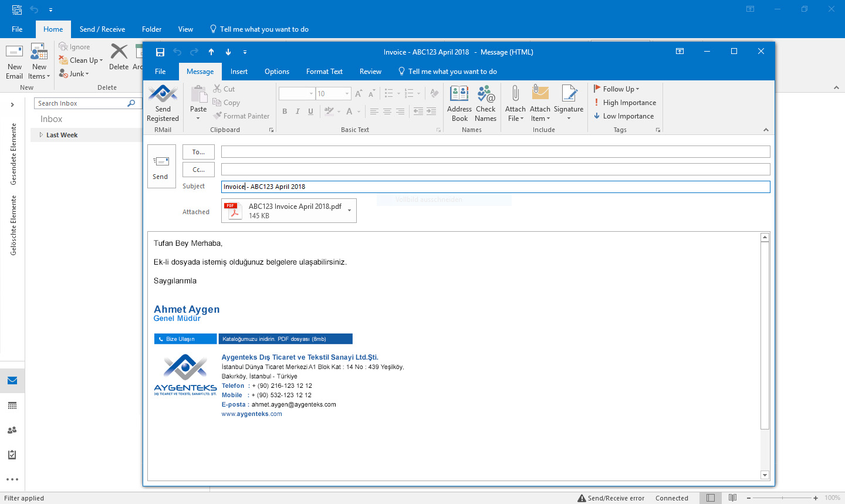Open the Signature menu icon
Viewport: 845px width, 504px height.
click(569, 94)
